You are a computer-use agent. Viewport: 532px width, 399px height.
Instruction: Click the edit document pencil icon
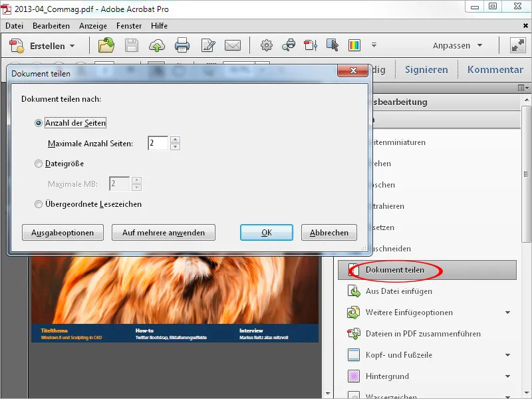click(207, 45)
